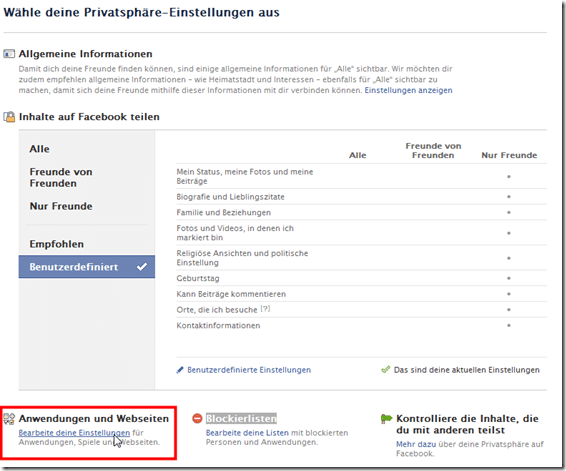Click the white checkmark on Benutzerdefiniert
The width and height of the screenshot is (566, 471).
[142, 267]
